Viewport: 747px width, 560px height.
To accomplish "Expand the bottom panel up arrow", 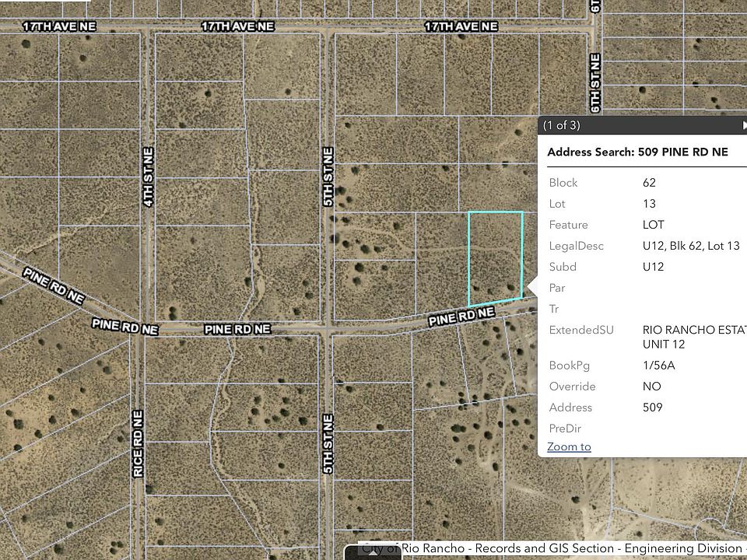I will 373,552.
